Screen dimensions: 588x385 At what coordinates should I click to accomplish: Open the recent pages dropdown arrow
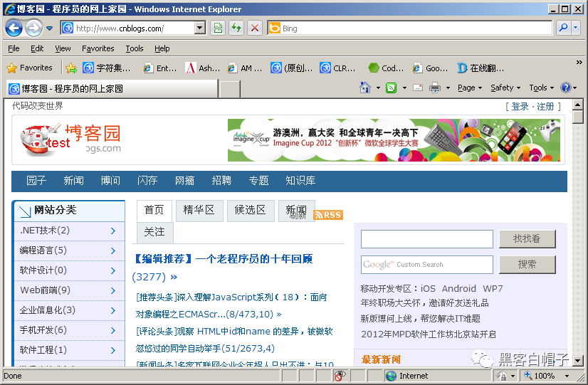50,28
